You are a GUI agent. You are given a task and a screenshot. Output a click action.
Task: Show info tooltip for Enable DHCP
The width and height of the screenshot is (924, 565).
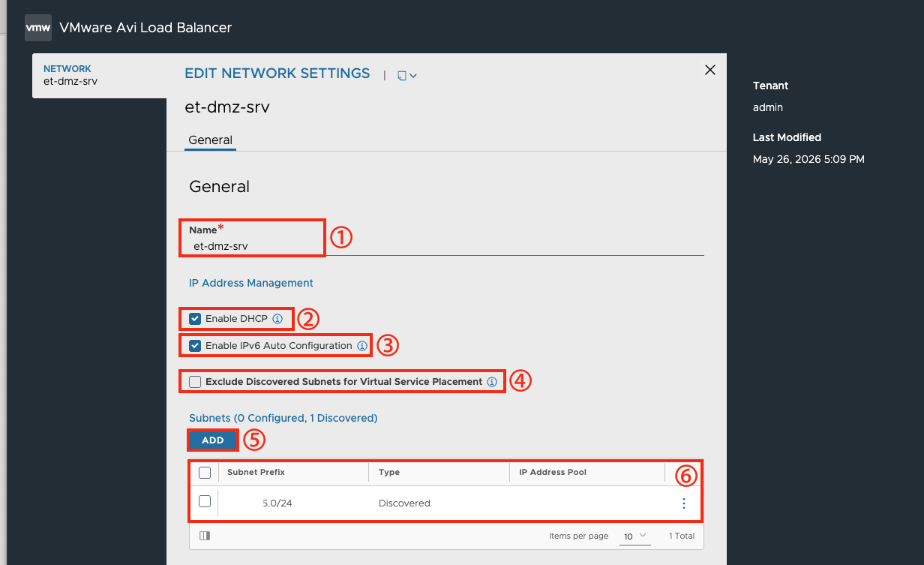point(277,319)
